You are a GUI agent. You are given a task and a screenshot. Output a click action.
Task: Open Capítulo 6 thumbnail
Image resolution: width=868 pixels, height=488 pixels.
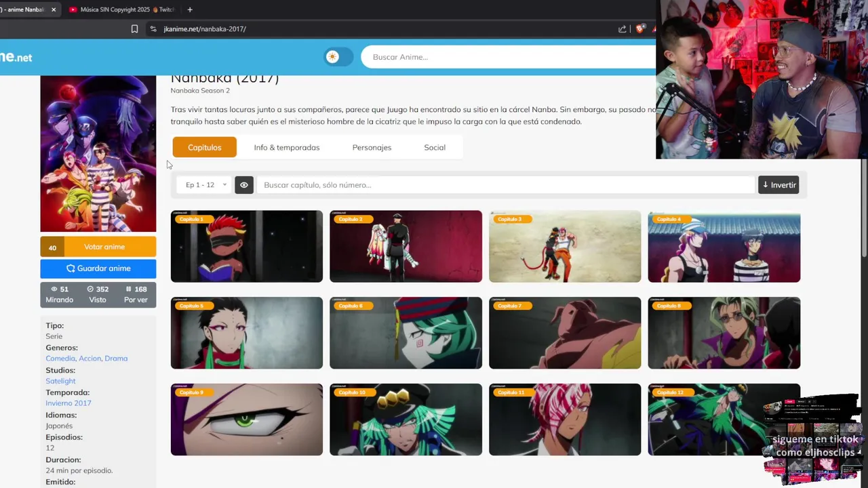click(406, 333)
